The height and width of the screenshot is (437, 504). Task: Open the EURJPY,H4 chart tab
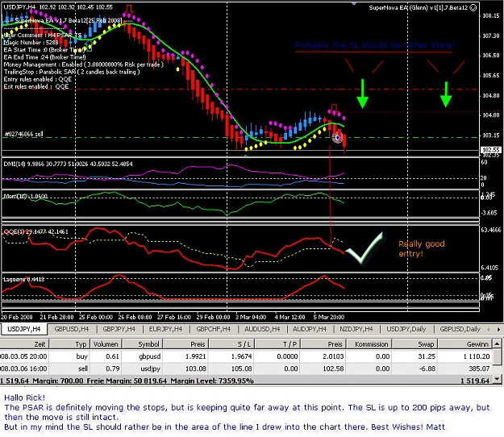(x=165, y=329)
